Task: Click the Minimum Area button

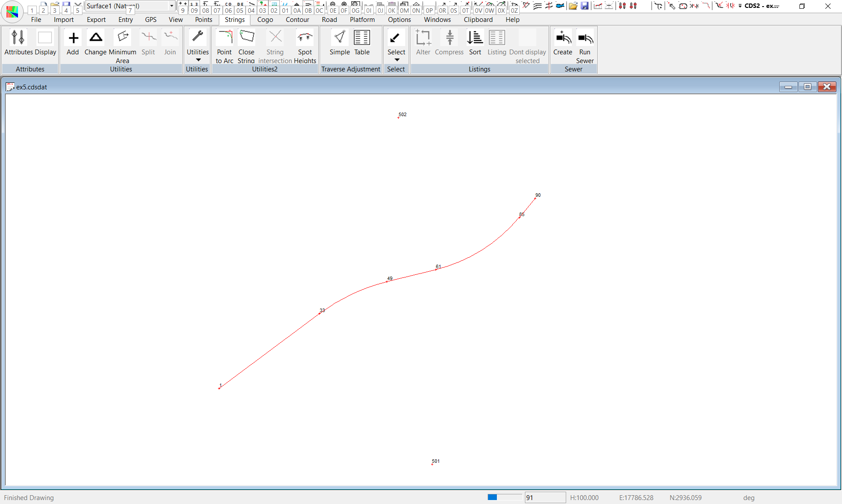Action: 123,38
